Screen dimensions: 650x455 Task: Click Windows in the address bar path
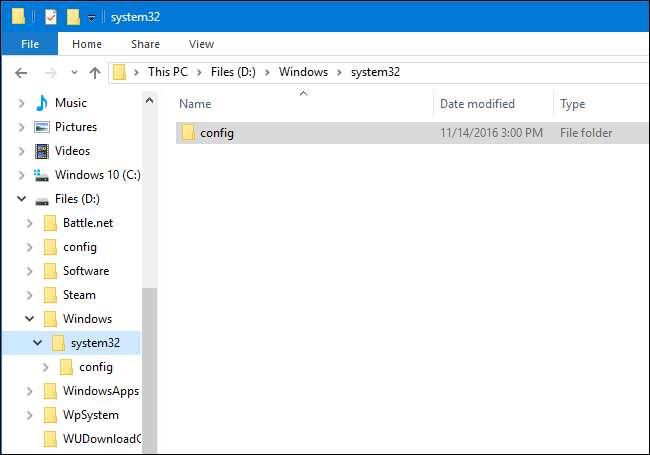(302, 72)
